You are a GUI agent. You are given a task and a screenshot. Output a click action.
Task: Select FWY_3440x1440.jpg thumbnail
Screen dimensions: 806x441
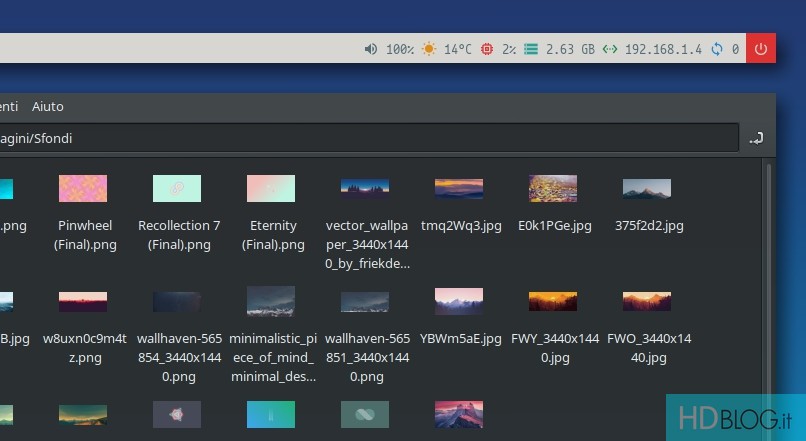coord(553,301)
